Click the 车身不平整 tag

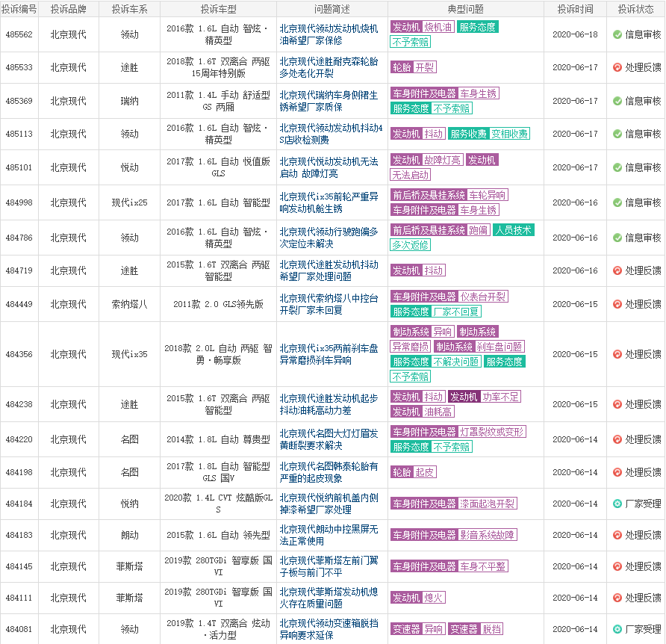483,566
